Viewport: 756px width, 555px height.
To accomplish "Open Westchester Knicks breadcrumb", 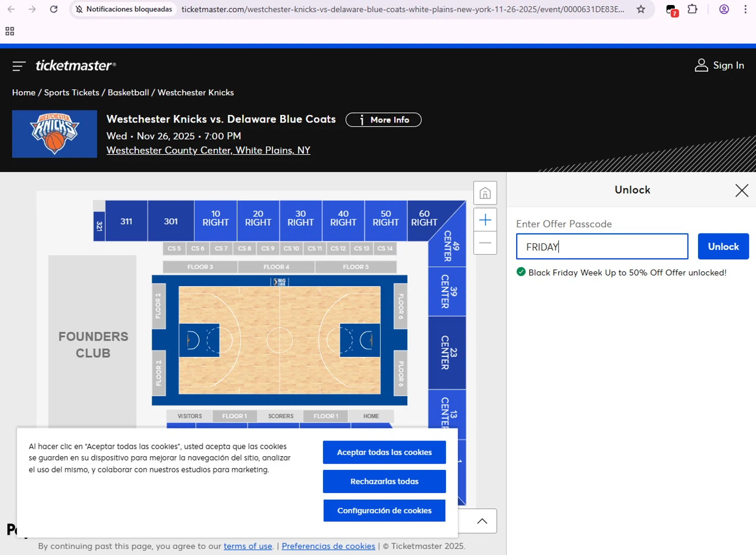I will 196,93.
